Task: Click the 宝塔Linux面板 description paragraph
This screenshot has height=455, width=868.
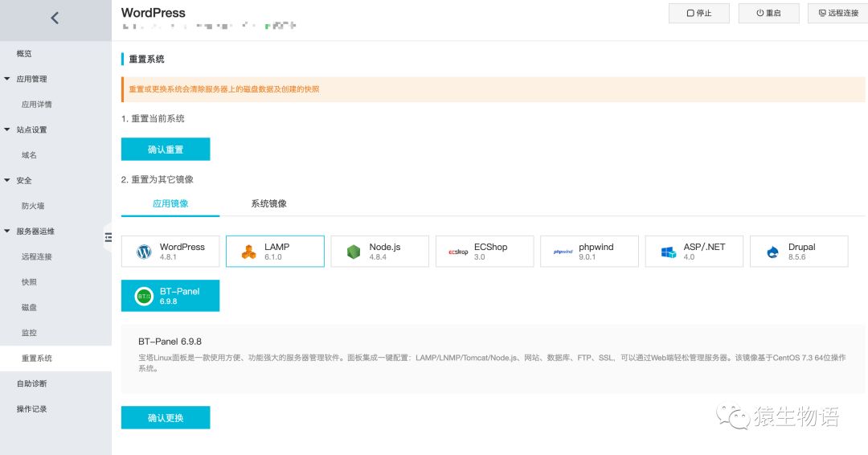Action: [492, 363]
